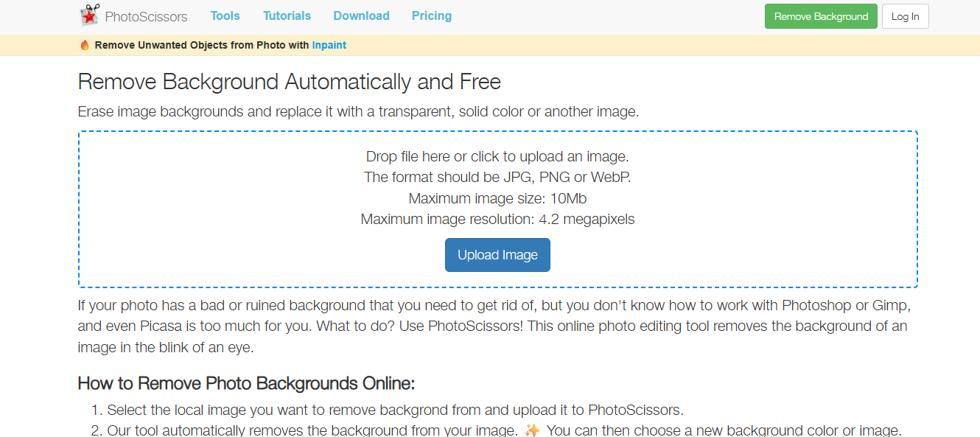The width and height of the screenshot is (980, 437).
Task: Click the 'How to Remove Photo Backgrounds Online' heading
Action: (246, 383)
